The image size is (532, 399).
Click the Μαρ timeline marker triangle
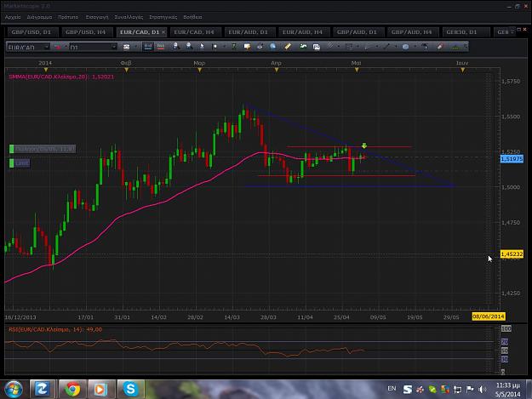[x=199, y=70]
